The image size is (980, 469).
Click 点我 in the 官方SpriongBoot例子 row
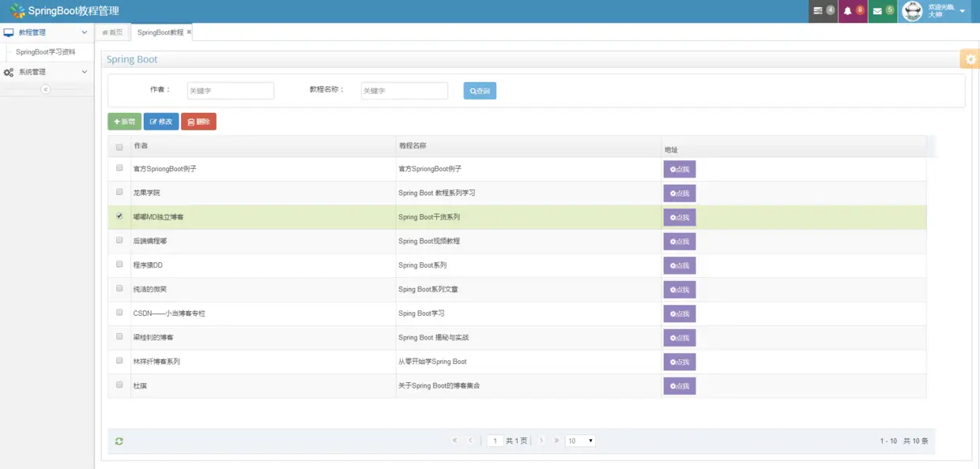(680, 169)
